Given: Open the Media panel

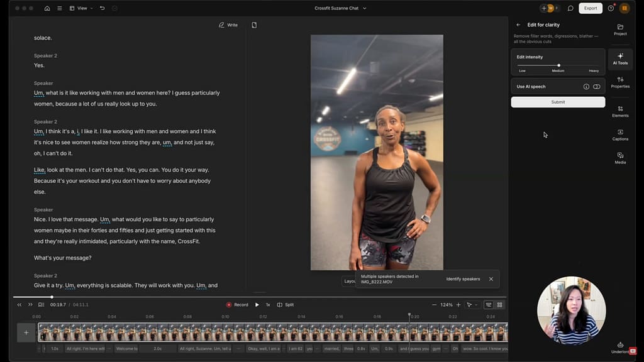Looking at the screenshot, I should pos(620,158).
